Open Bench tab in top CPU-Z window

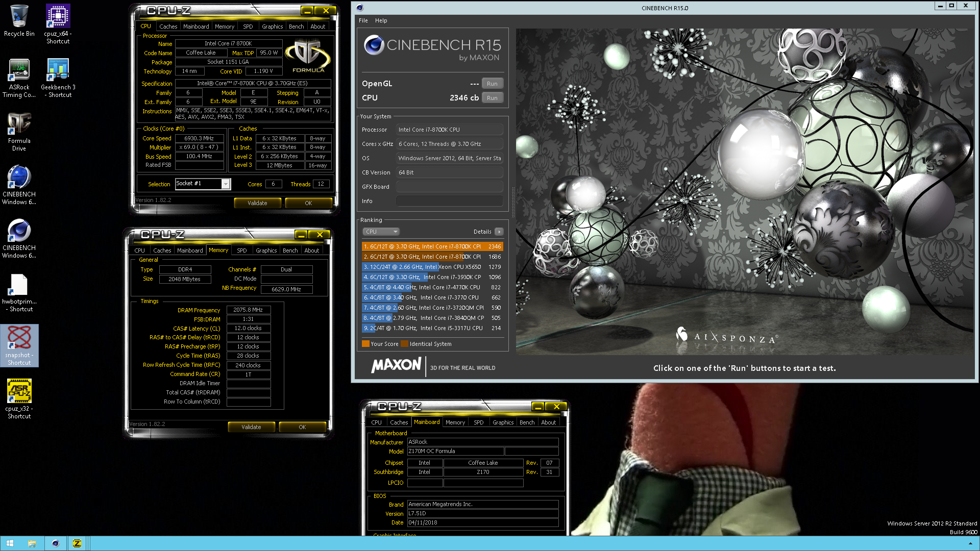(x=296, y=27)
